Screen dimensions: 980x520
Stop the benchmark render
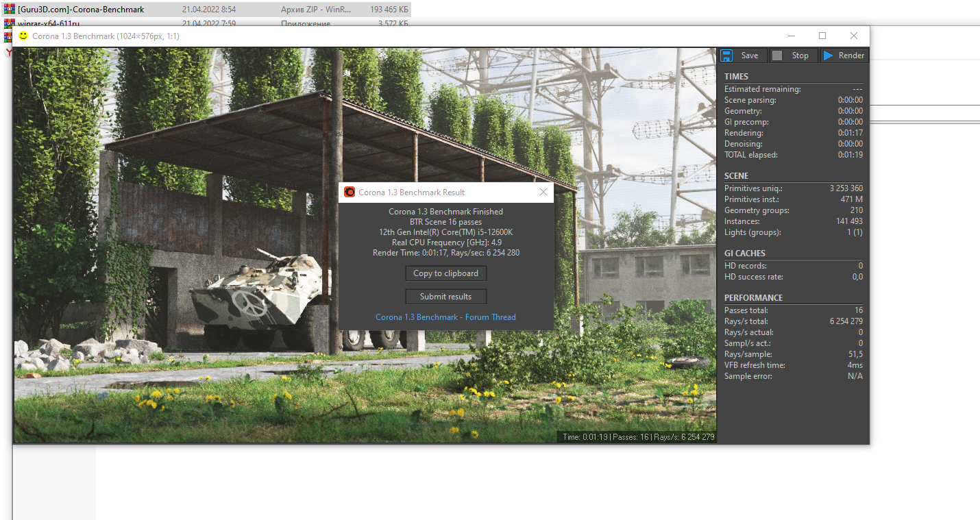tap(793, 55)
